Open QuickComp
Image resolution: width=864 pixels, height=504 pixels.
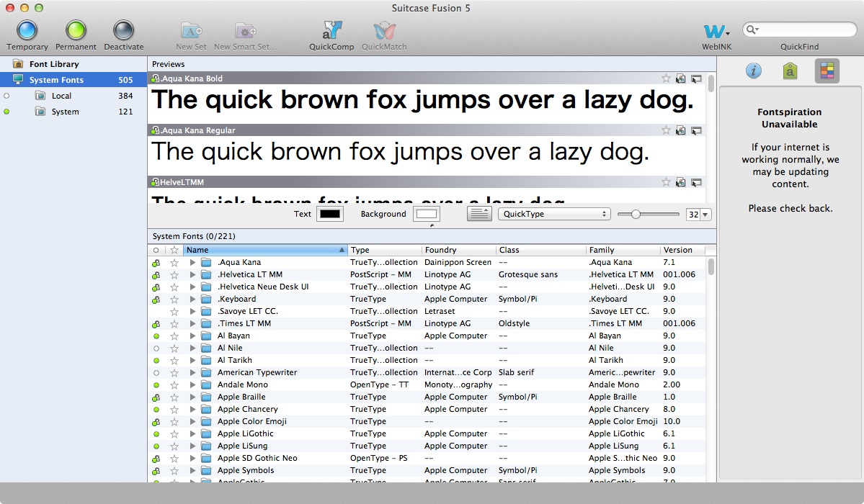331,36
